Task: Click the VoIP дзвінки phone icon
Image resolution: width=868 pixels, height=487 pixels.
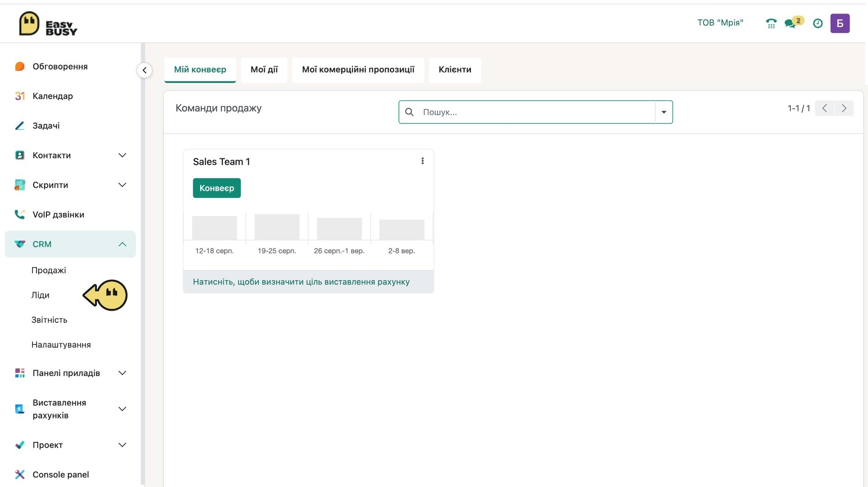Action: [19, 215]
